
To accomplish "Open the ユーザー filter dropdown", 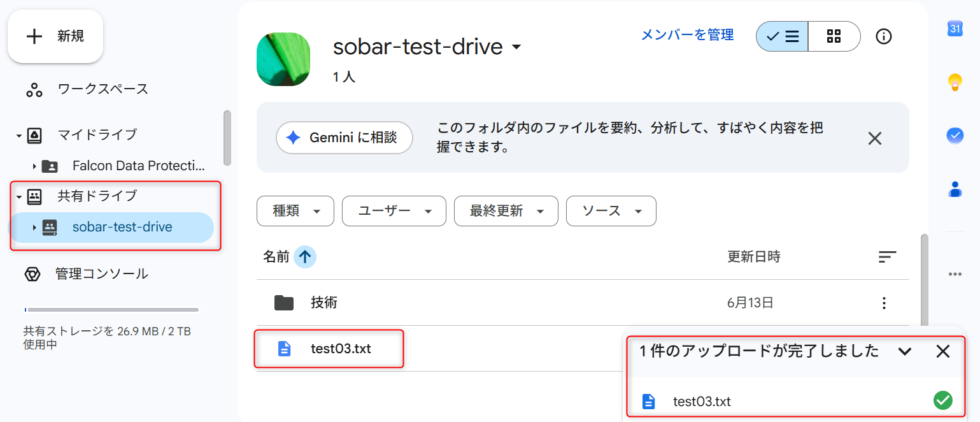I will coord(394,211).
